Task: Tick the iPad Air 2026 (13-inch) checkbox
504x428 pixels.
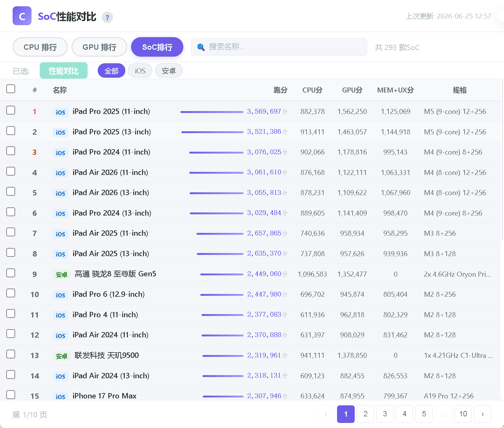Action: click(11, 191)
